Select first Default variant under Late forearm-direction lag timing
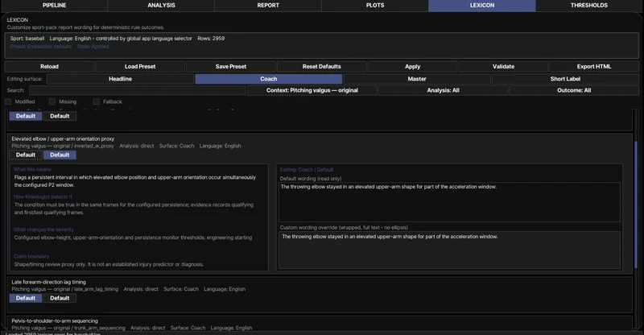 click(x=26, y=298)
